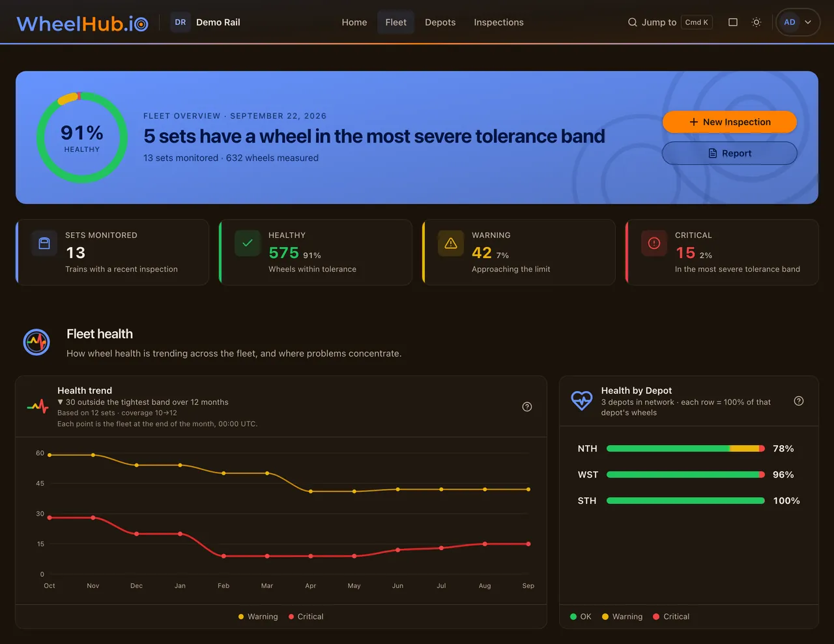This screenshot has width=834, height=644.
Task: Click the Warning triangle icon
Action: (451, 243)
